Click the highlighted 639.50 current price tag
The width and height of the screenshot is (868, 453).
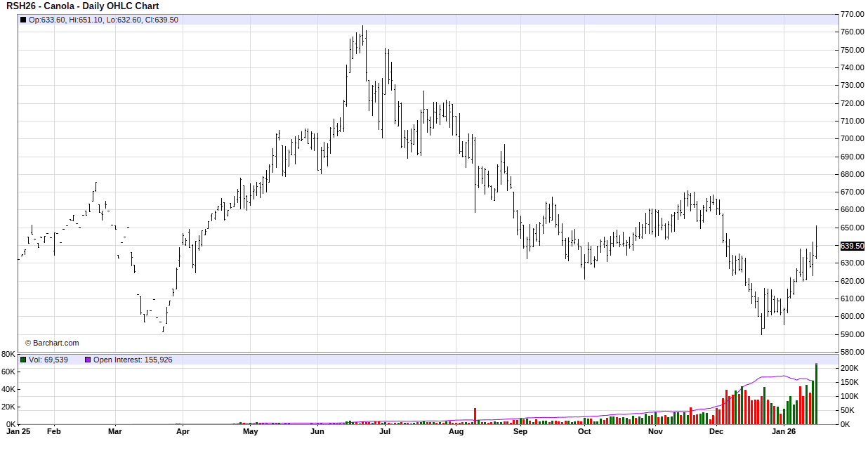(x=852, y=246)
